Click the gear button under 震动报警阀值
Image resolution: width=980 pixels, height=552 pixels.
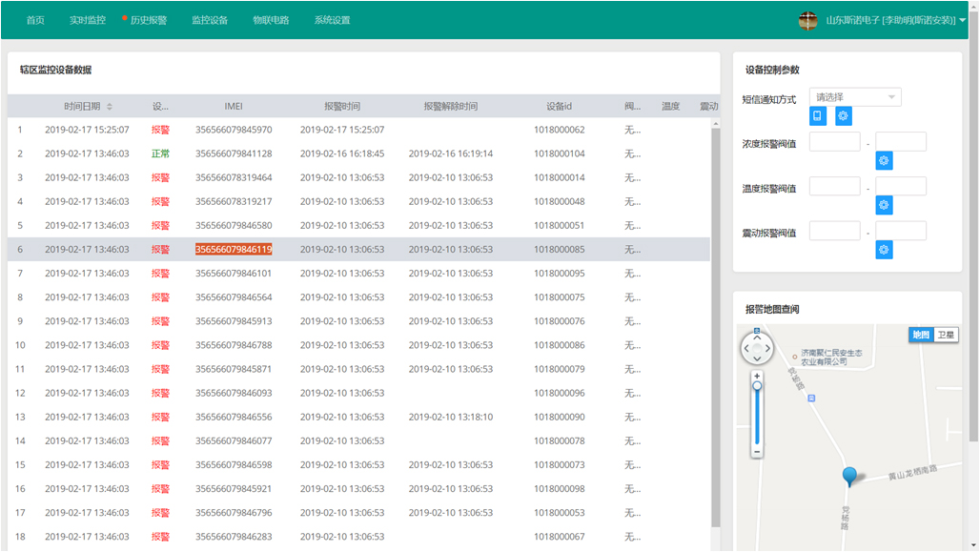884,250
